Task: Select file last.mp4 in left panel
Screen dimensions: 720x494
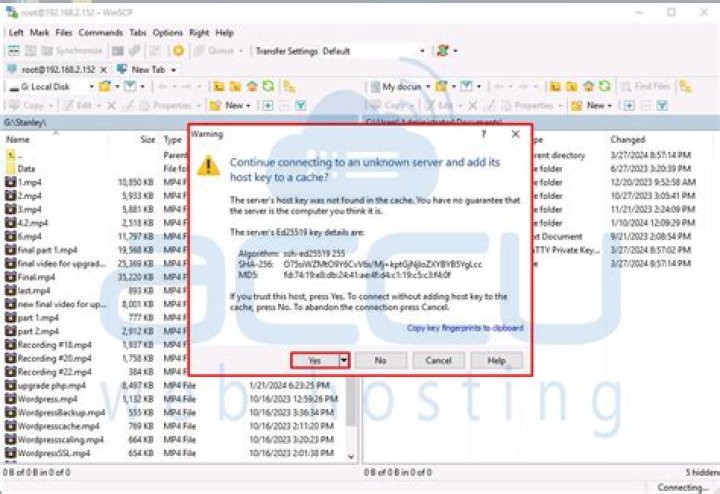Action: pos(34,291)
